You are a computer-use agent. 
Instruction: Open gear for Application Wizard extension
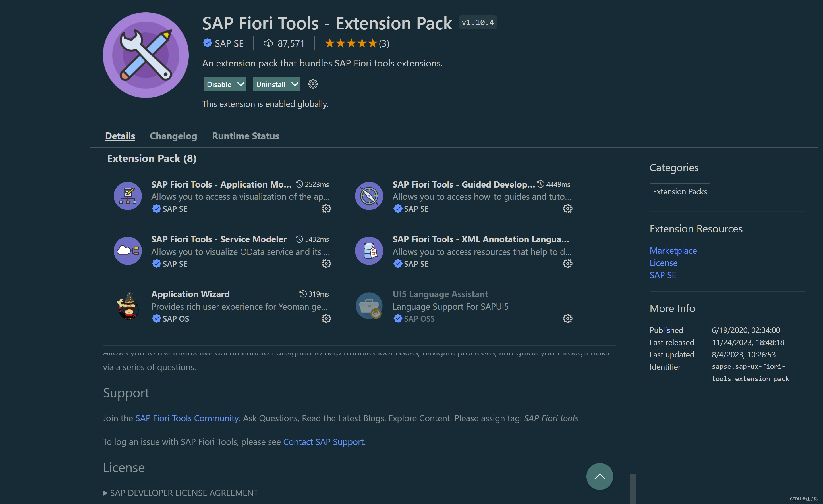pos(326,318)
